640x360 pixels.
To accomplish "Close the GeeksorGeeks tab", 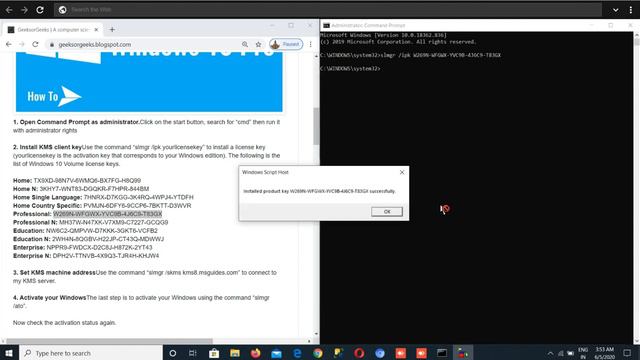I will coord(96,29).
